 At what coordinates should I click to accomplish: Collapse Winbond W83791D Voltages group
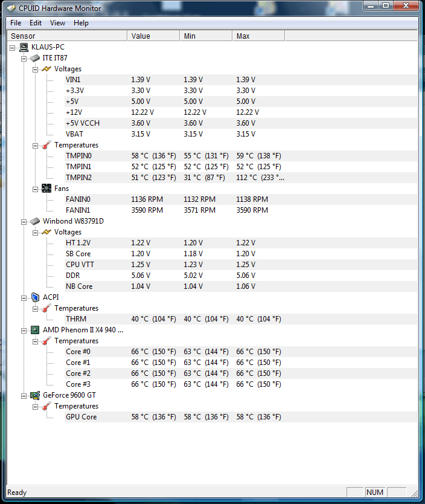[x=35, y=233]
